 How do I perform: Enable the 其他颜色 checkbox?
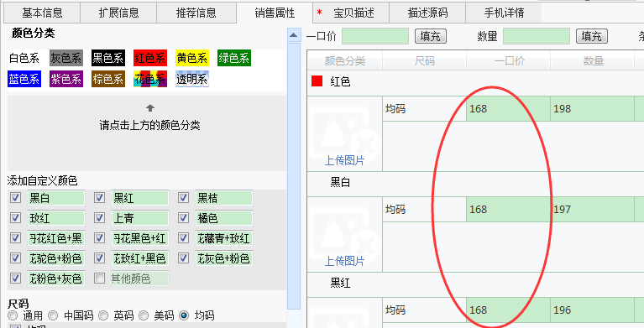point(99,278)
